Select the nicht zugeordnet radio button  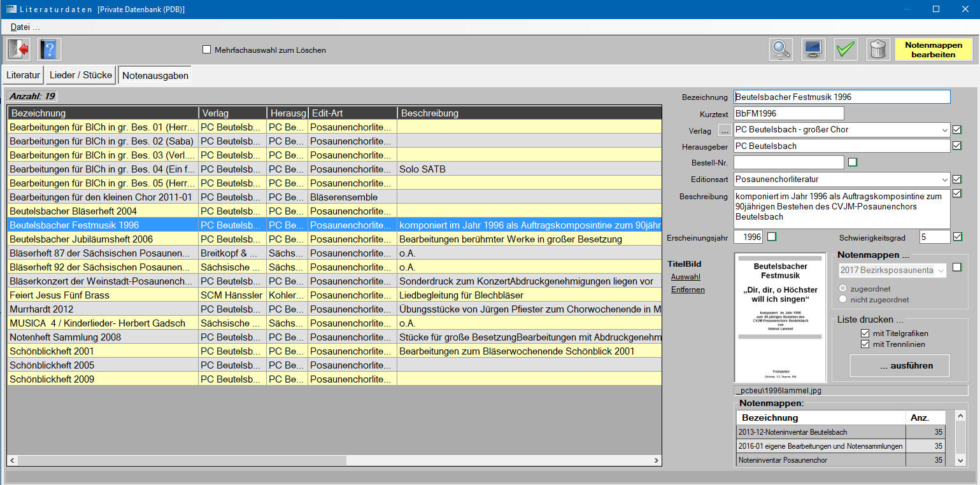point(844,299)
